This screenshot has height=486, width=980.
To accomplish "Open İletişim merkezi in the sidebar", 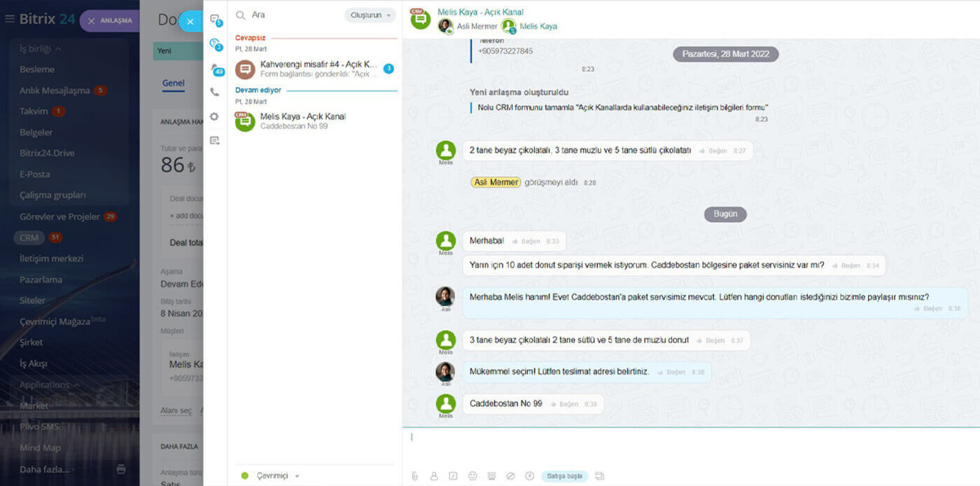I will coord(51,258).
